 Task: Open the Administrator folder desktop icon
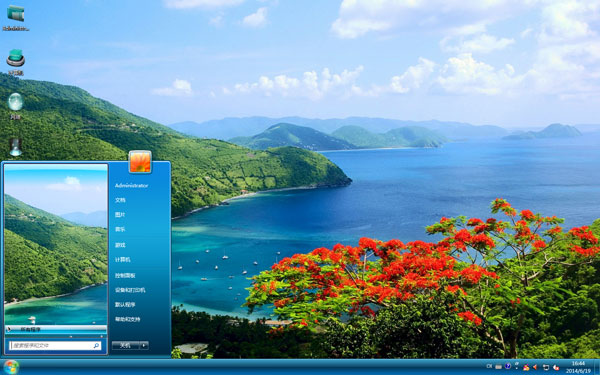point(16,17)
